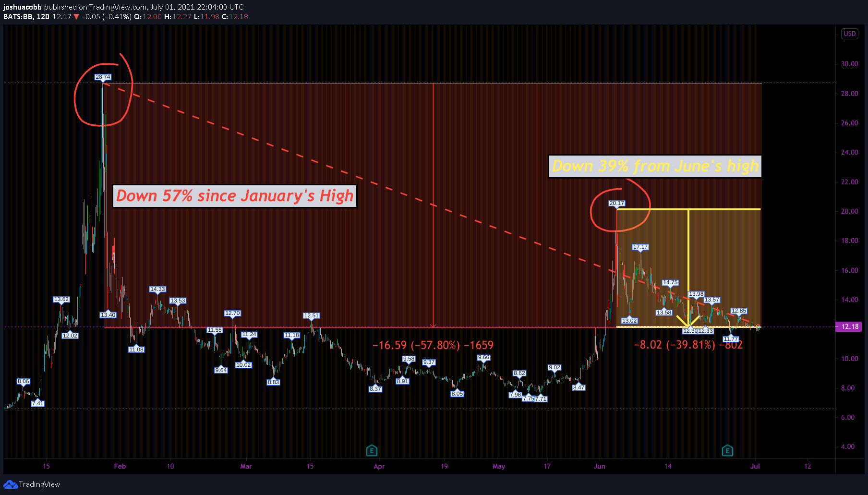This screenshot has height=495, width=868.
Task: Click the 11.77 pivot low label
Action: pos(731,339)
